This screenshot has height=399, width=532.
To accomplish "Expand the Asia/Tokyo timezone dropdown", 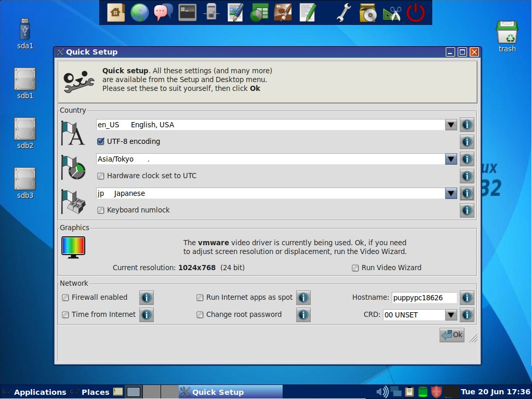I will (x=451, y=159).
